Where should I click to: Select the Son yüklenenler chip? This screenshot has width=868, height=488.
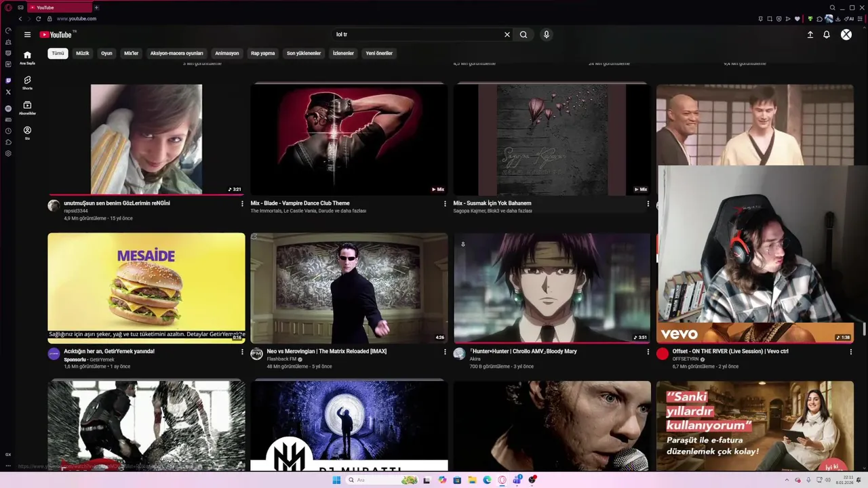304,53
